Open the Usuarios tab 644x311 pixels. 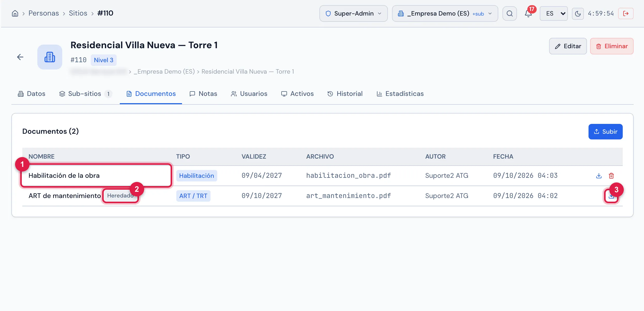click(x=249, y=94)
